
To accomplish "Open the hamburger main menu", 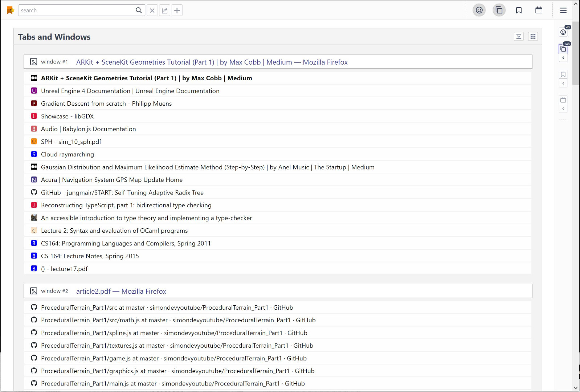I will [563, 10].
